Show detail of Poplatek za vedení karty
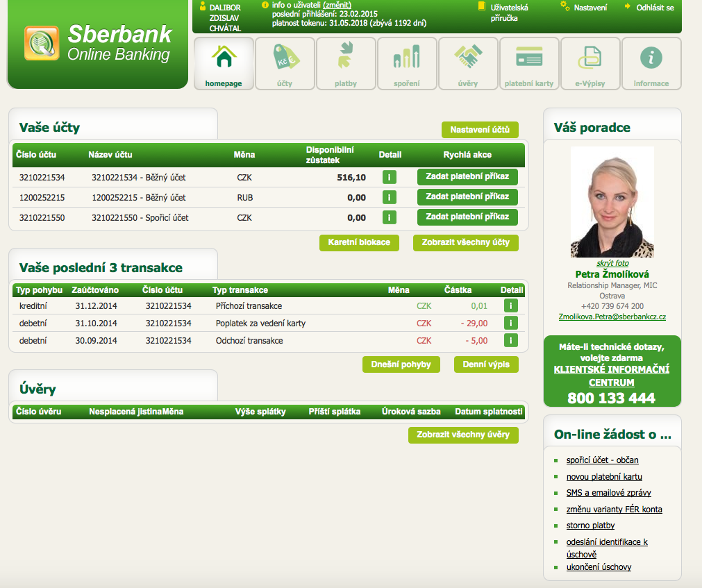Viewport: 702px width, 588px height. click(x=511, y=323)
